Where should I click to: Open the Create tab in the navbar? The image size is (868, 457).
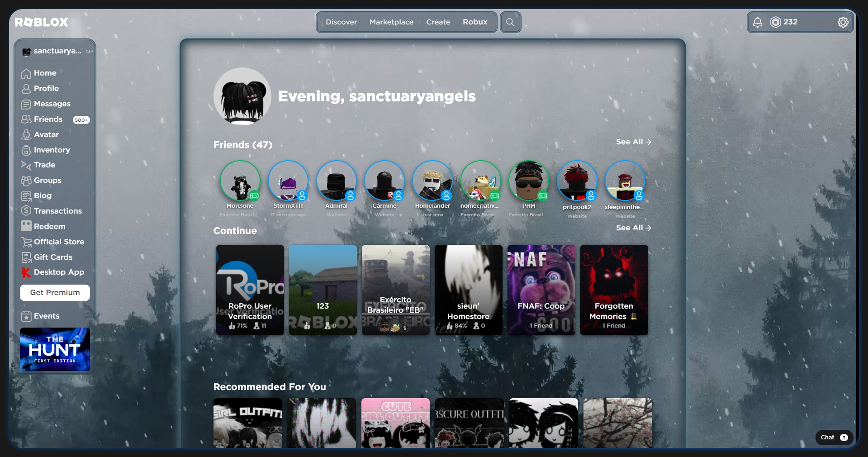point(437,22)
